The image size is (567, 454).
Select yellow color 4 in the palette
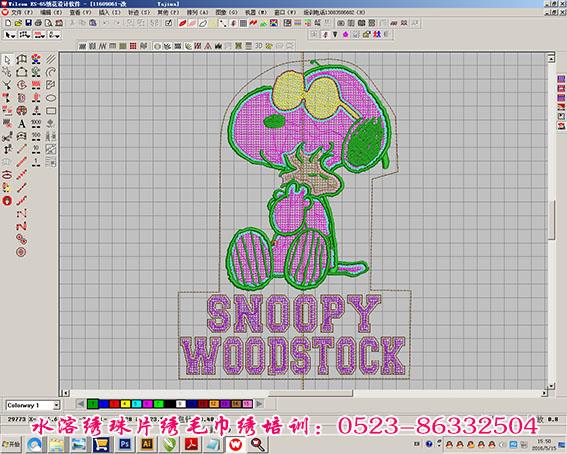pos(125,403)
